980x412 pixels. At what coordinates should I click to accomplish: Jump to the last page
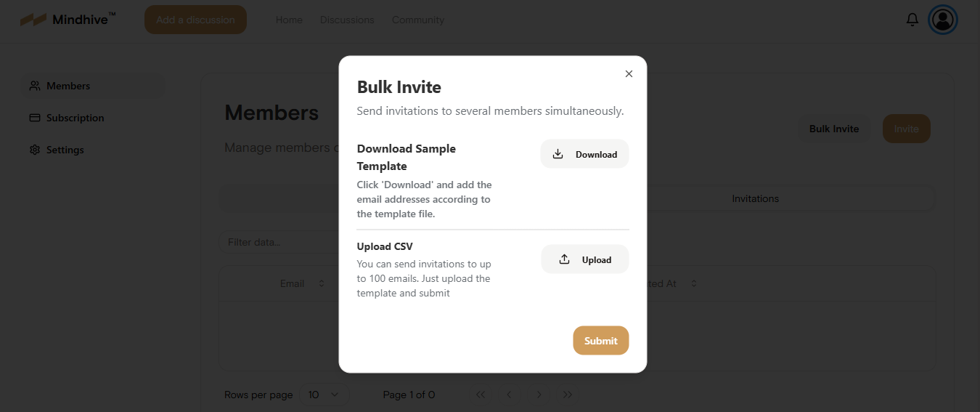(x=568, y=395)
